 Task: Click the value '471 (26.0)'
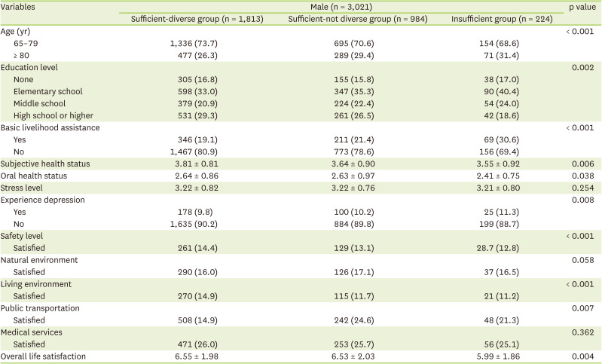[197, 344]
